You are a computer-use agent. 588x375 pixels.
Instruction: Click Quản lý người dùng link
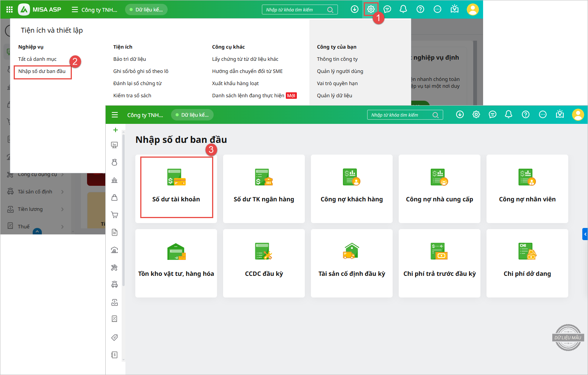point(340,71)
